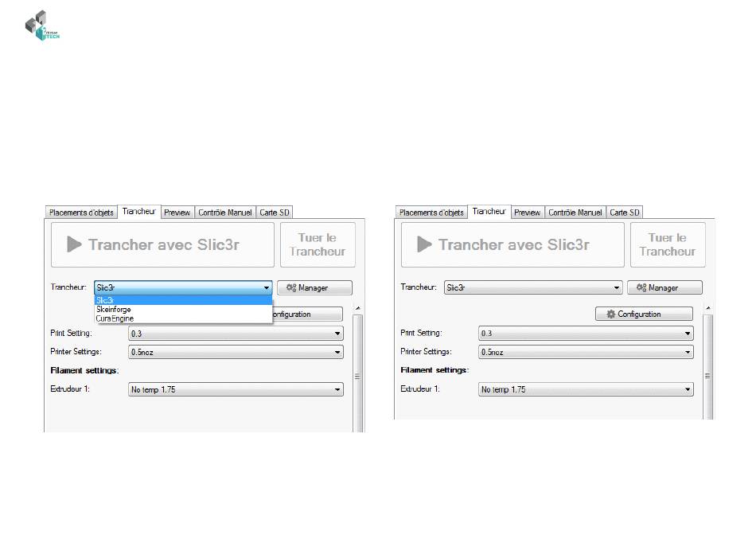Click Tuer le Trancheur in right panel

pos(668,244)
